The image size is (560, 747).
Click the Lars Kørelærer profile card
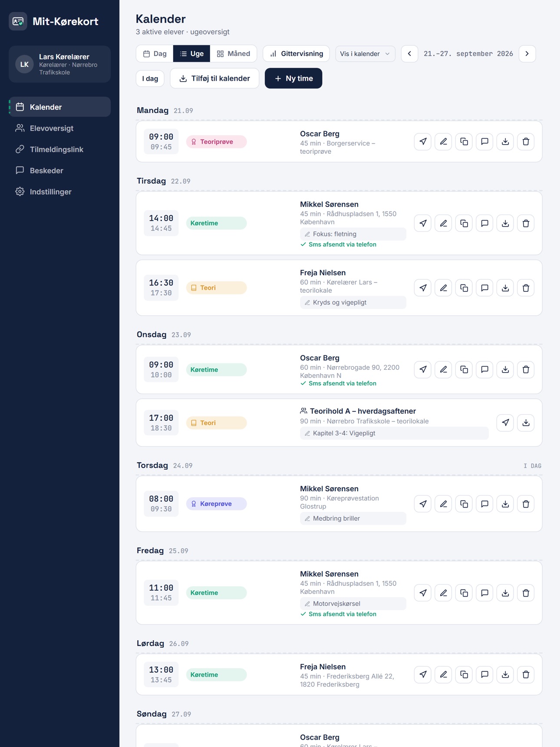pyautogui.click(x=60, y=64)
